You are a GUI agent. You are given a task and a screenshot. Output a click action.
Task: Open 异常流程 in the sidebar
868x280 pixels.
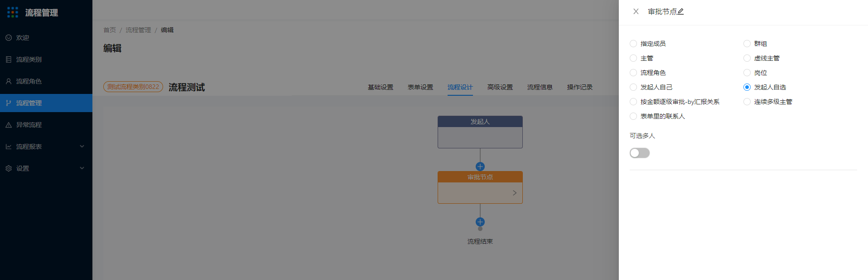[46, 125]
